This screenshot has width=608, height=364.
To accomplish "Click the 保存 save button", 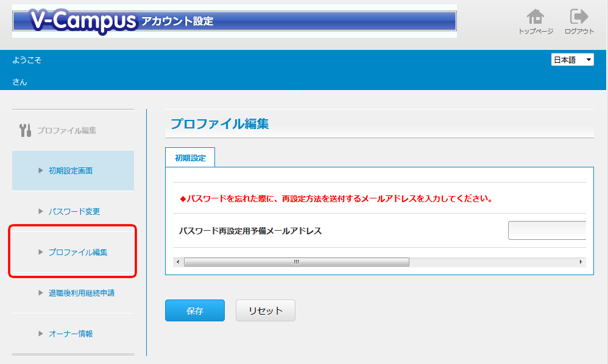I will [x=195, y=310].
